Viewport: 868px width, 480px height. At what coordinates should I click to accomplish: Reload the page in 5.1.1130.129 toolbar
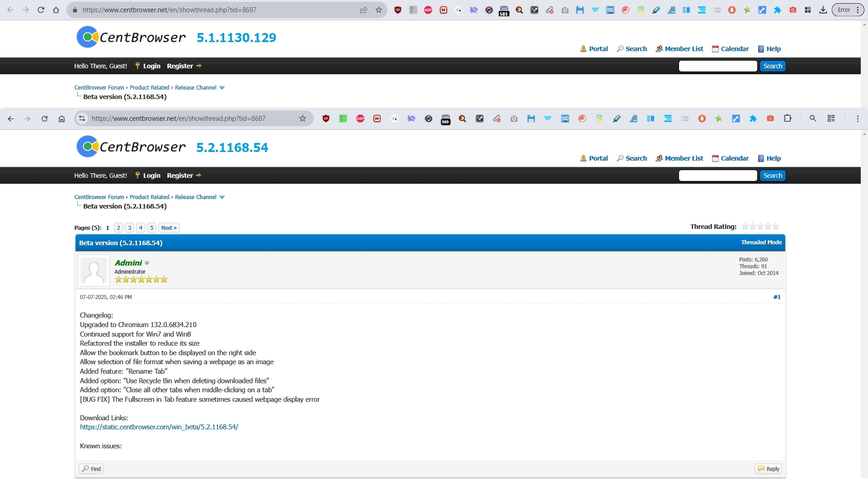41,10
